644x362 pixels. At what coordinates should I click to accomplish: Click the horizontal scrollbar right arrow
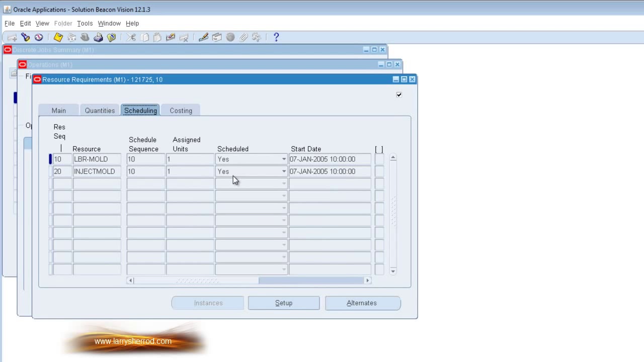click(367, 281)
